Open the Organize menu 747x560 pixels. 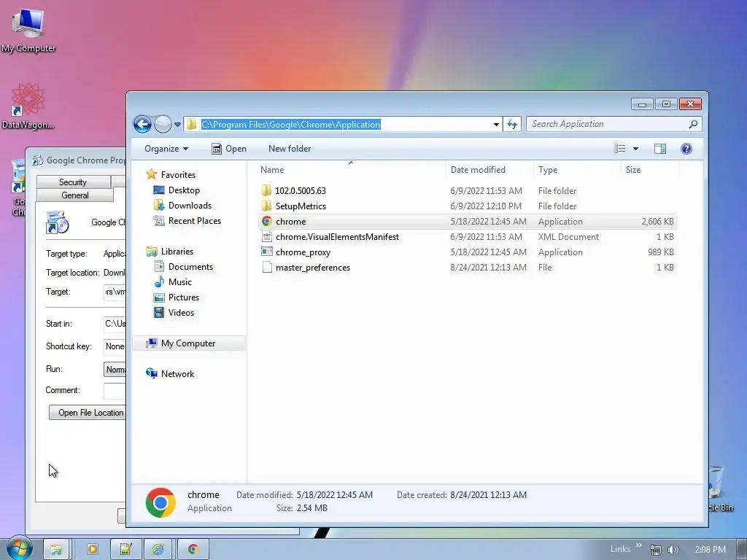click(x=166, y=149)
